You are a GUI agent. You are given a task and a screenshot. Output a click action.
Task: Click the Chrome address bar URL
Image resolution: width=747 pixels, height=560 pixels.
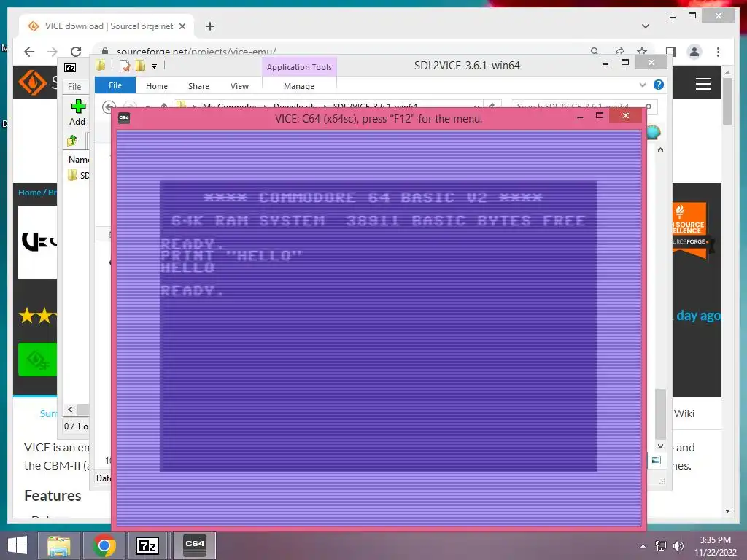click(196, 52)
